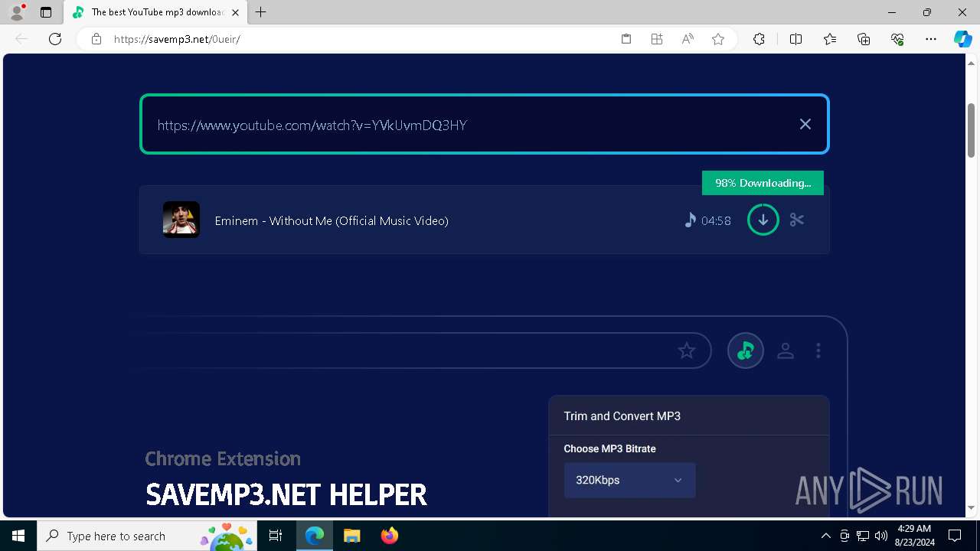Open the 320Kbps bitrate dropdown

(x=629, y=480)
